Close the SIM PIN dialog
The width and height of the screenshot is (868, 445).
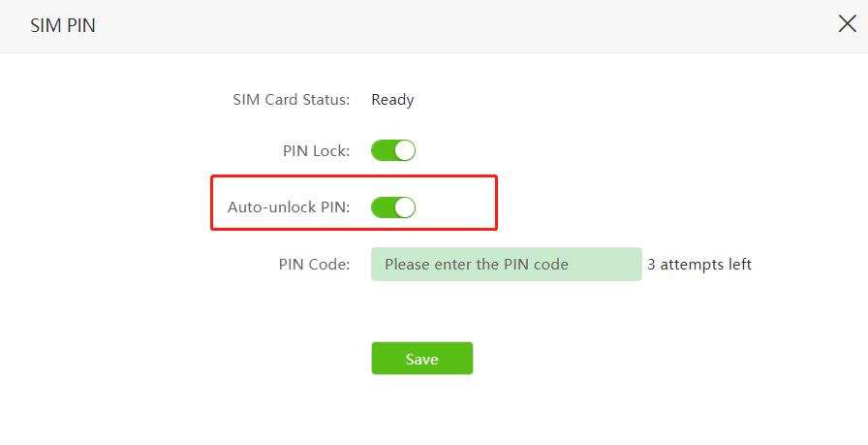coord(847,24)
